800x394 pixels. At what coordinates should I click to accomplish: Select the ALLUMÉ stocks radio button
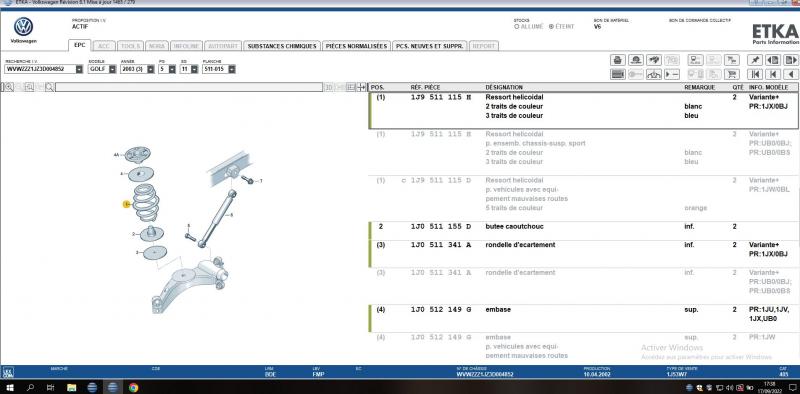pos(516,27)
